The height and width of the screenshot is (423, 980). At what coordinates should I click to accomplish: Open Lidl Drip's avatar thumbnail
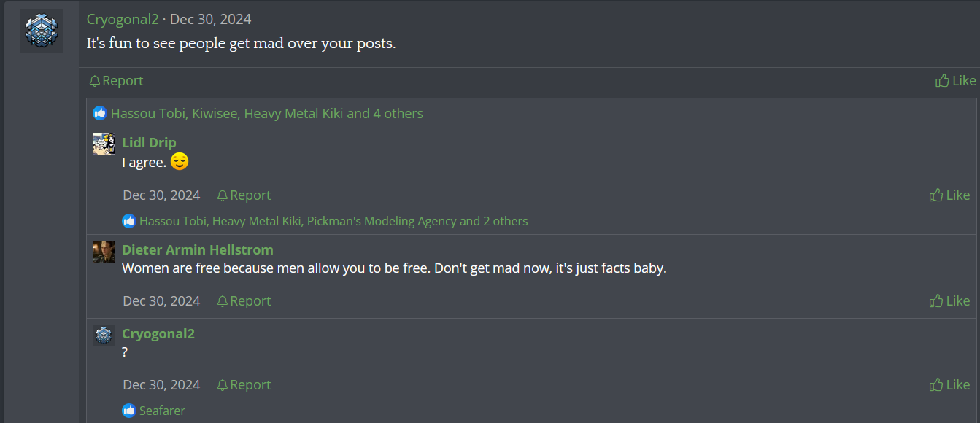click(104, 144)
